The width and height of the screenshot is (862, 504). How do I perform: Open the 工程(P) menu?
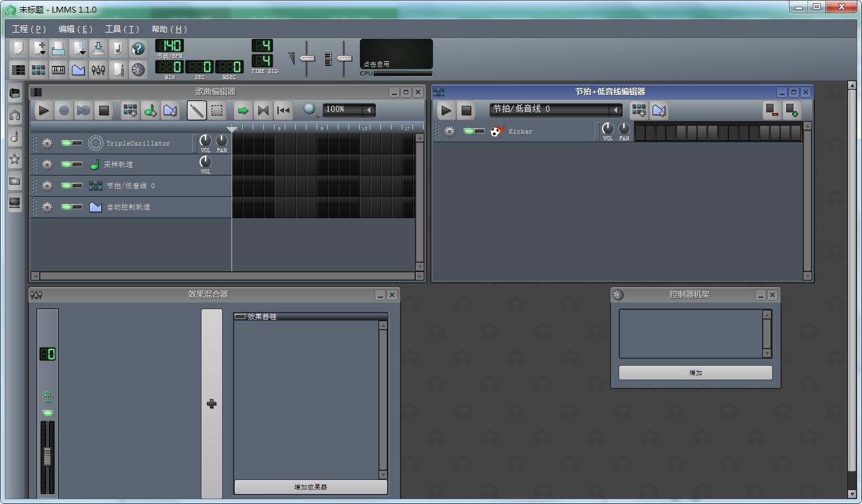(29, 29)
